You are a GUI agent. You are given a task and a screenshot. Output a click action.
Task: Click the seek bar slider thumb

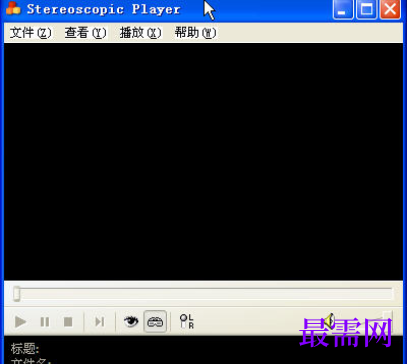[16, 294]
